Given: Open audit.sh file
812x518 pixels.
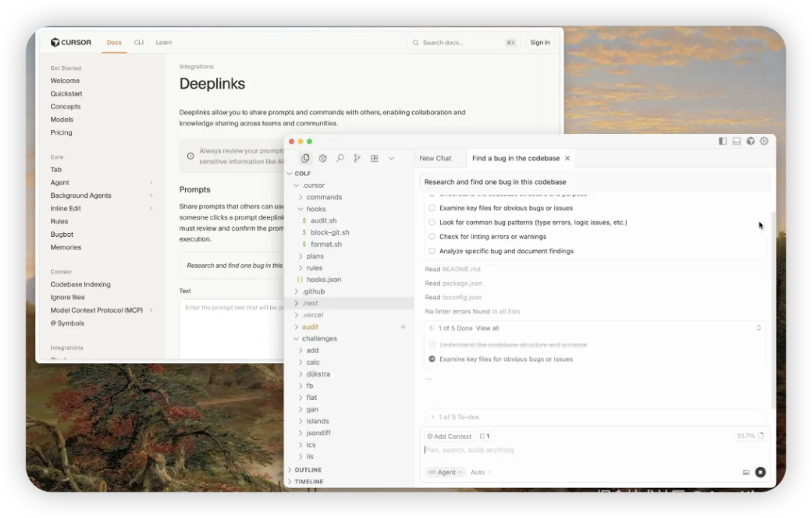Looking at the screenshot, I should coord(323,221).
